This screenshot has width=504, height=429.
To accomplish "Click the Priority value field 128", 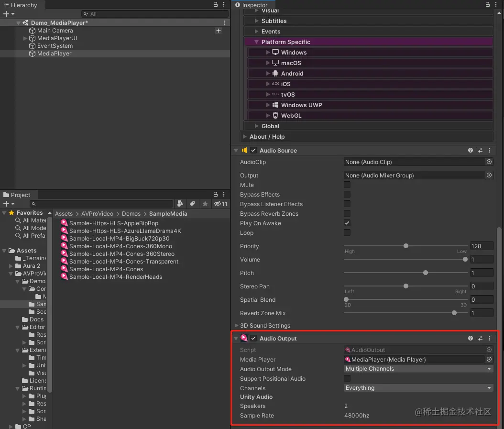I will click(482, 246).
